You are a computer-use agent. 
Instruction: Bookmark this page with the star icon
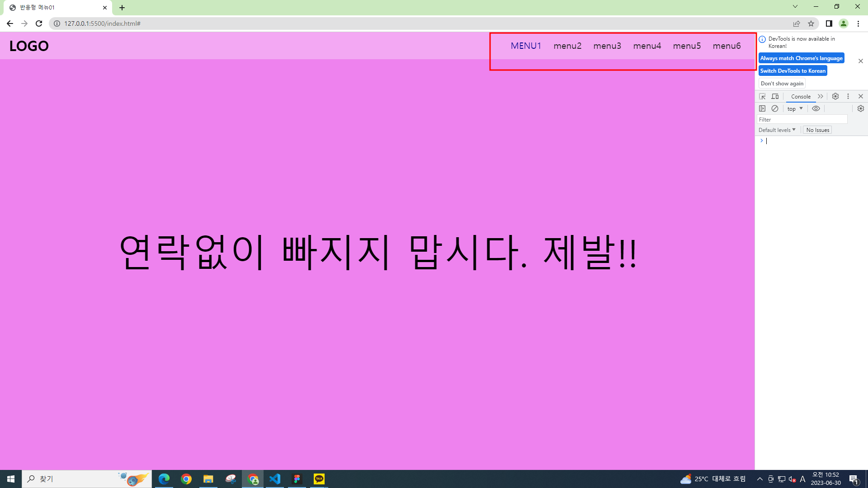point(811,23)
